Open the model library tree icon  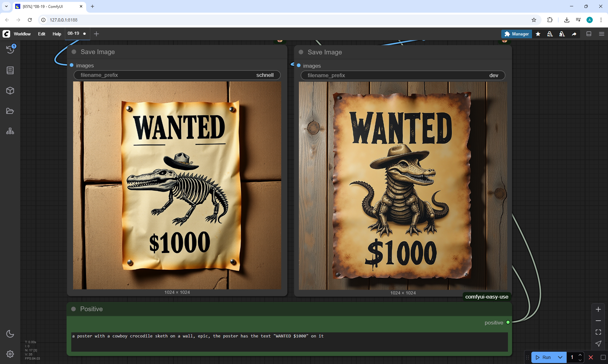click(10, 131)
